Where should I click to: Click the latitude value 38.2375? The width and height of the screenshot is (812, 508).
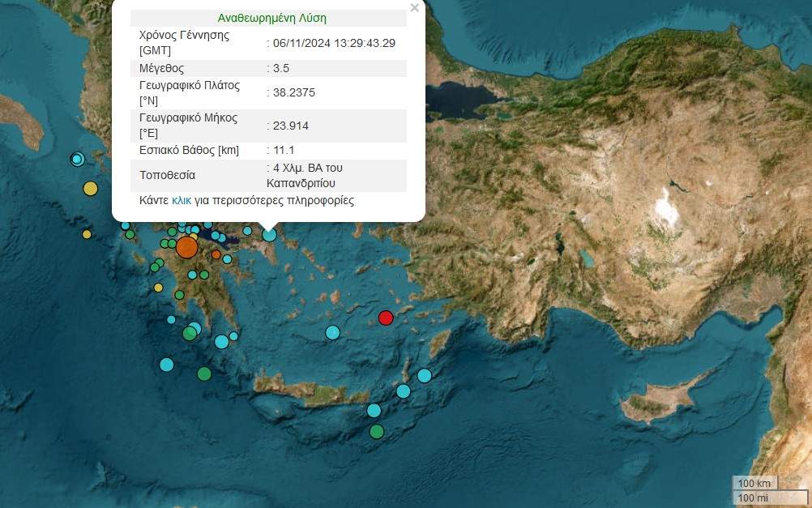point(293,92)
